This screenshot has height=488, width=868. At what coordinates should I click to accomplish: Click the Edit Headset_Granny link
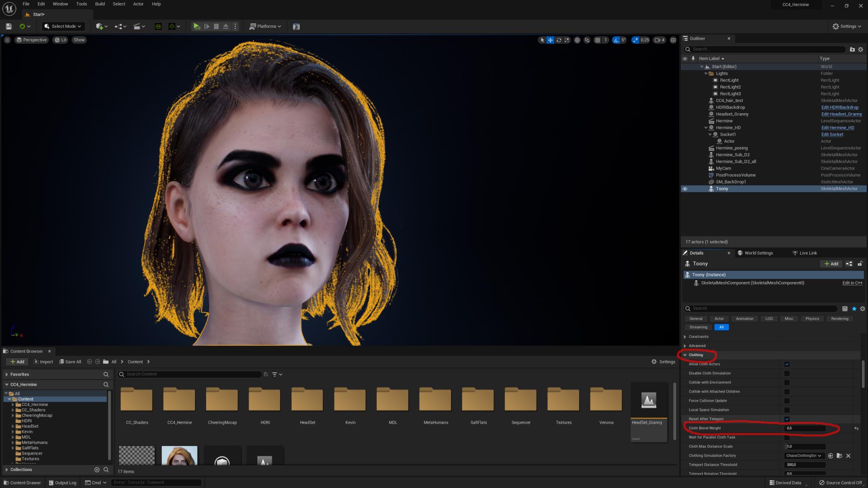(842, 114)
